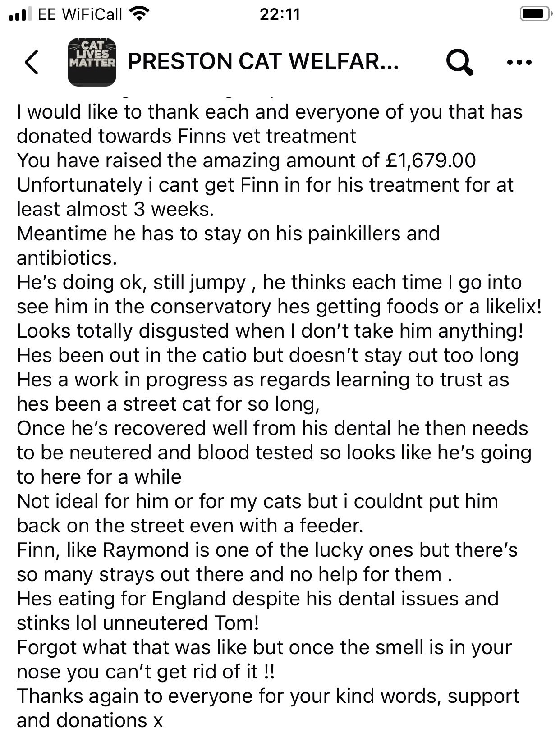Tap the line "Looks totally disgusted when..."
The width and height of the screenshot is (560, 733).
click(270, 331)
